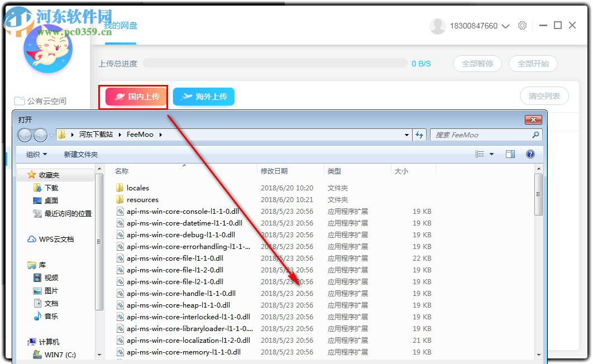Select 文档 library
The height and width of the screenshot is (364, 593).
coord(46,304)
